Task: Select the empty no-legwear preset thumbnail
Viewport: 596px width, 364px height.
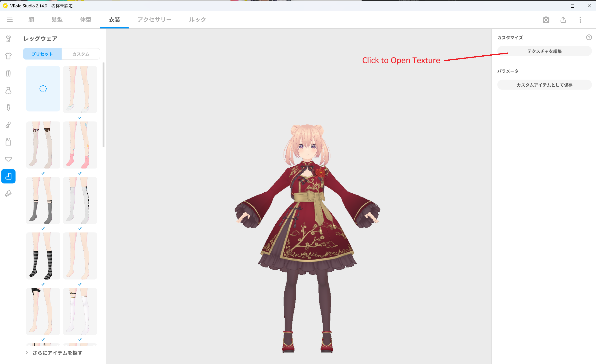Action: click(43, 89)
